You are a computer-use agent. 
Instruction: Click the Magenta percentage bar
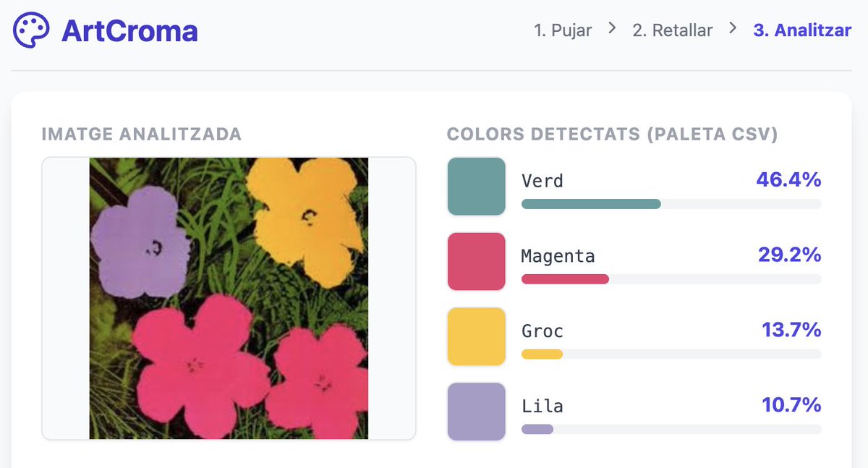tap(671, 279)
